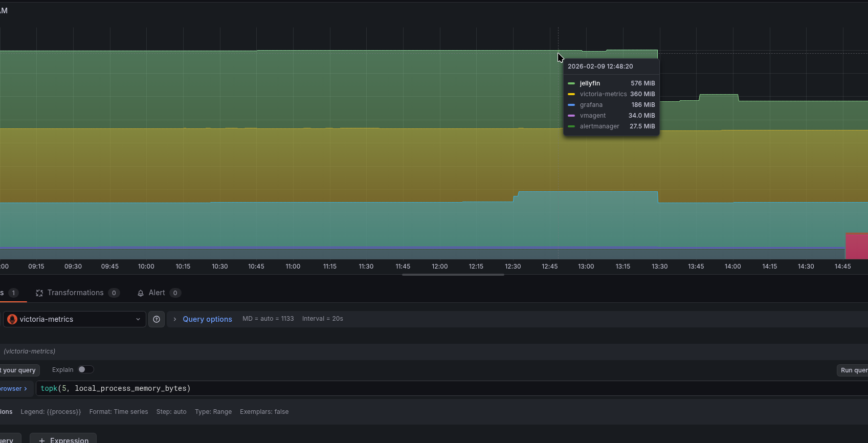Click the metrics browser chevron arrow
Image resolution: width=868 pixels, height=443 pixels.
tap(26, 389)
